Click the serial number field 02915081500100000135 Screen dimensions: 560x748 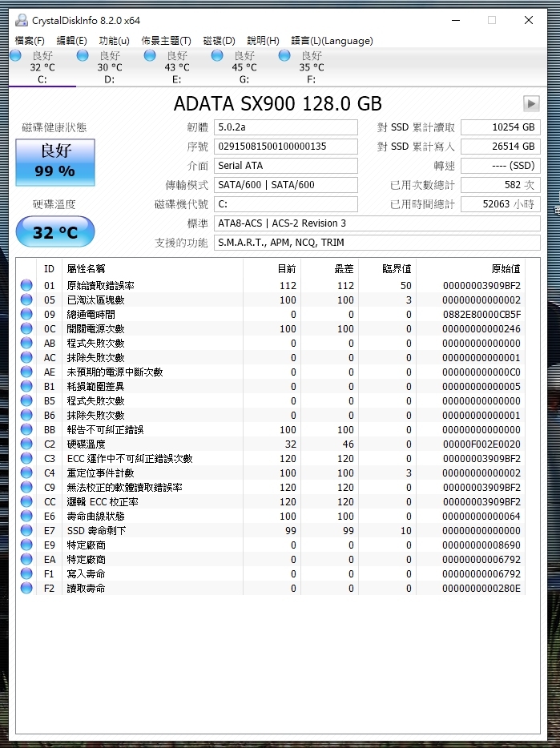click(x=285, y=147)
